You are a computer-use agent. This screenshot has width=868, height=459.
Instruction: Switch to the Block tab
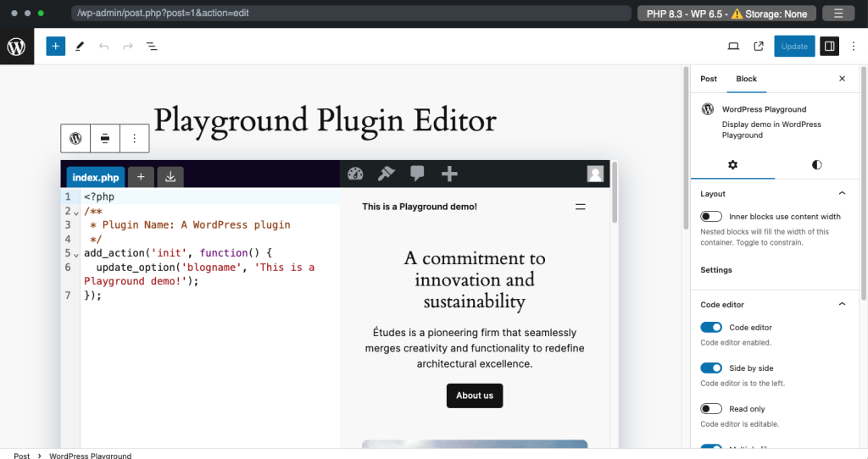(x=746, y=79)
